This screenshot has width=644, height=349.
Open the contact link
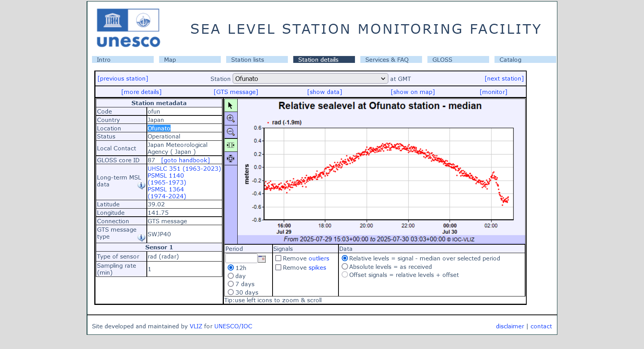point(541,326)
